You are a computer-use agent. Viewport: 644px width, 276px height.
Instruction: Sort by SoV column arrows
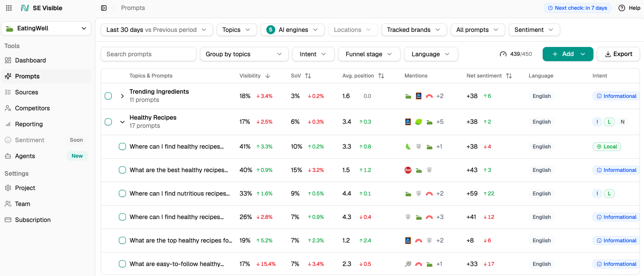pos(308,76)
